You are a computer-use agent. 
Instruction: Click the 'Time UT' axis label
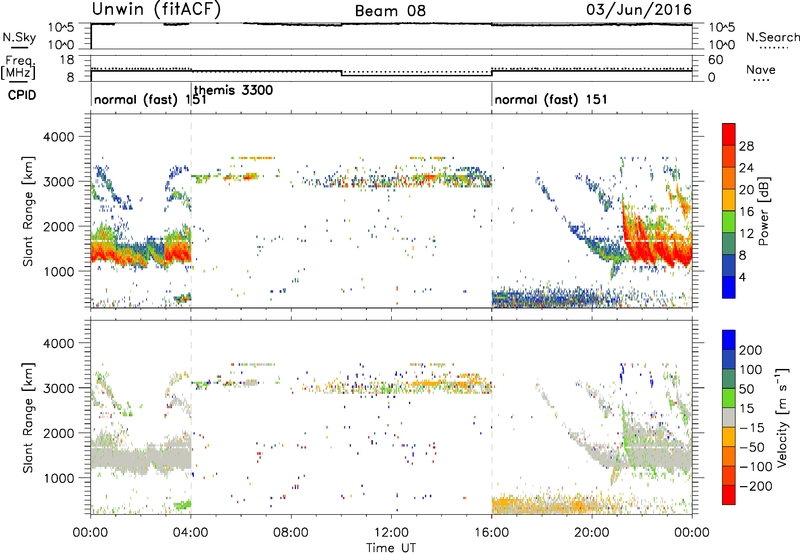tap(391, 547)
